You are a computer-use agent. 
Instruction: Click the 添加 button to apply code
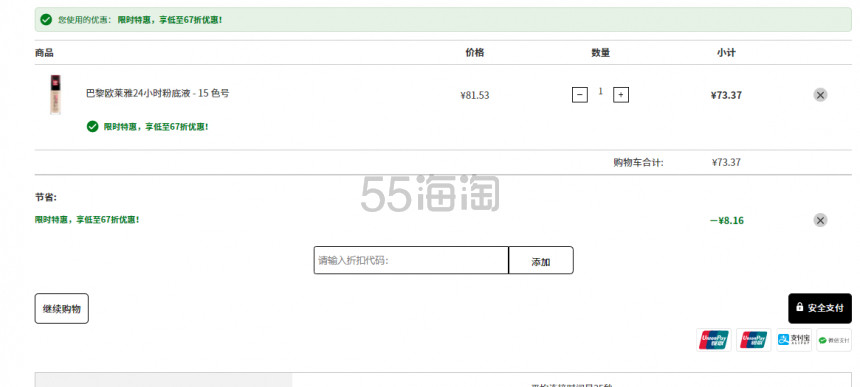541,260
